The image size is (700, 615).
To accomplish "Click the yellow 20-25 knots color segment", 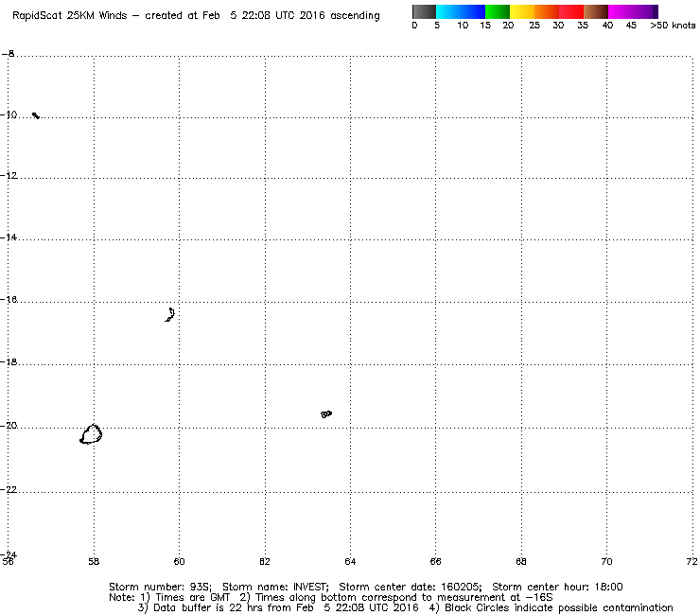I will [x=522, y=11].
